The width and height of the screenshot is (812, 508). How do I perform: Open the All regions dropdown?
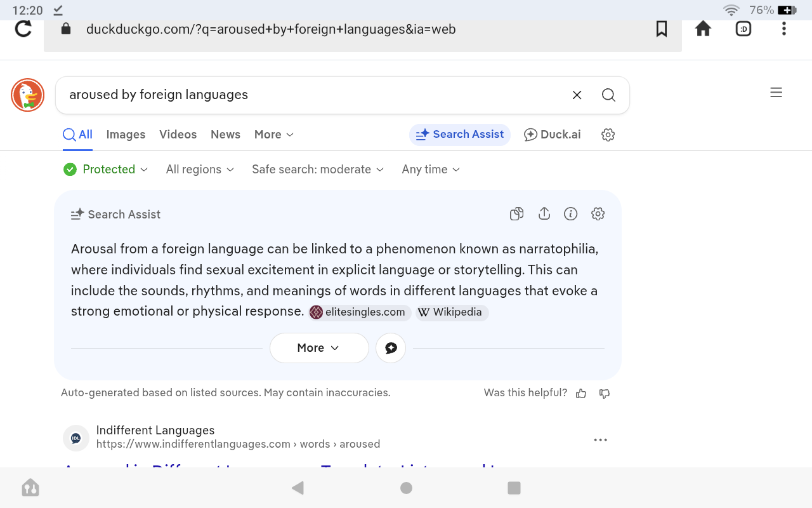point(200,170)
